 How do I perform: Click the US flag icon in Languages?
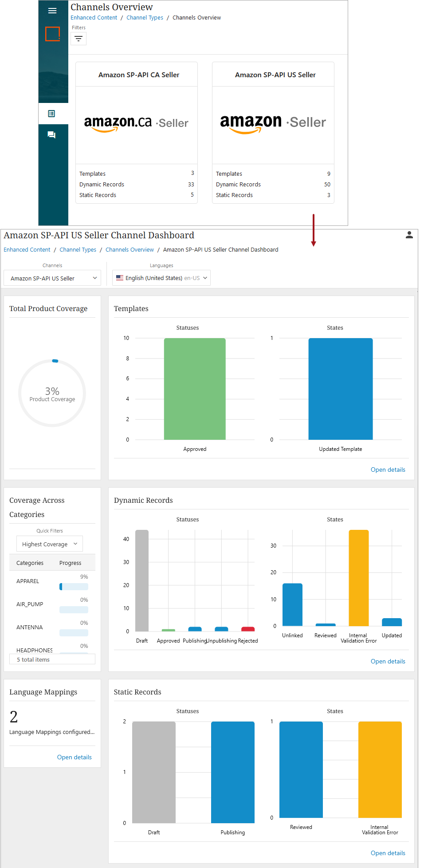click(120, 278)
